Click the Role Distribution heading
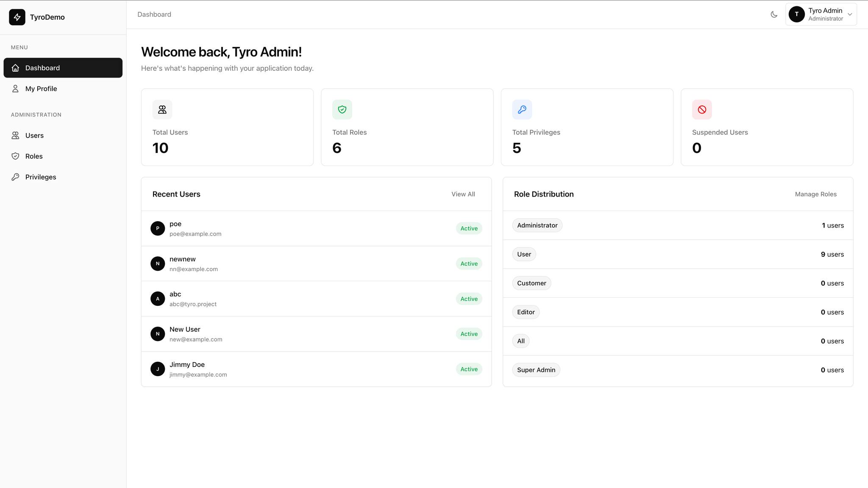The height and width of the screenshot is (488, 868). 544,194
